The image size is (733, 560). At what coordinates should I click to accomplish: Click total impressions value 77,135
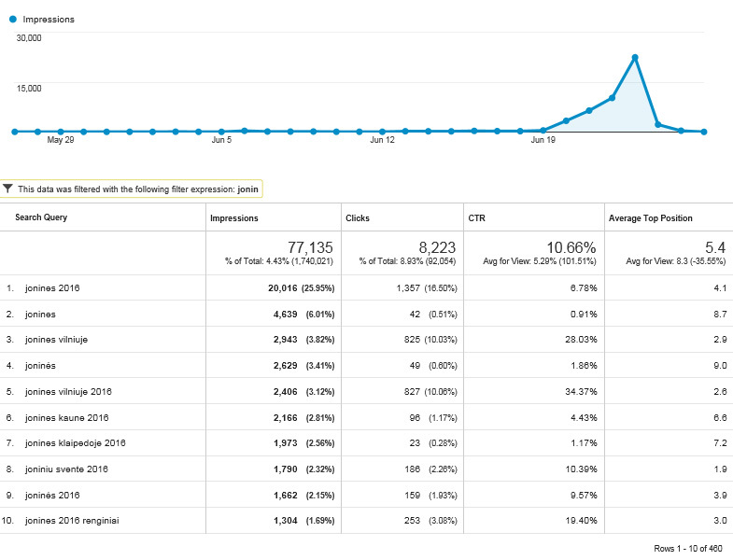(310, 247)
